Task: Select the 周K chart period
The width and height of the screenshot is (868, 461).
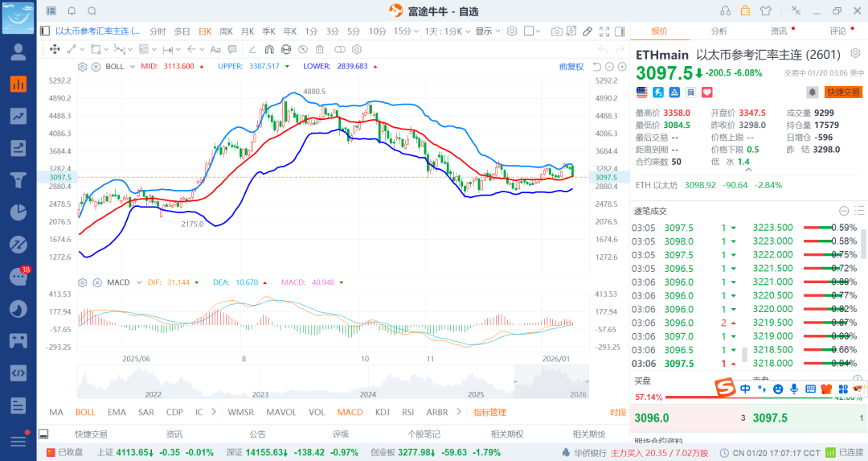Action: [226, 31]
